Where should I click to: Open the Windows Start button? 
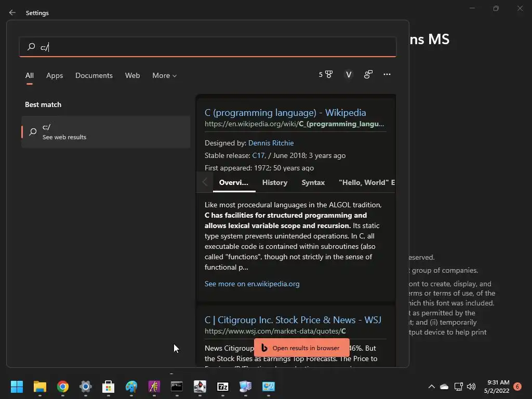point(17,387)
